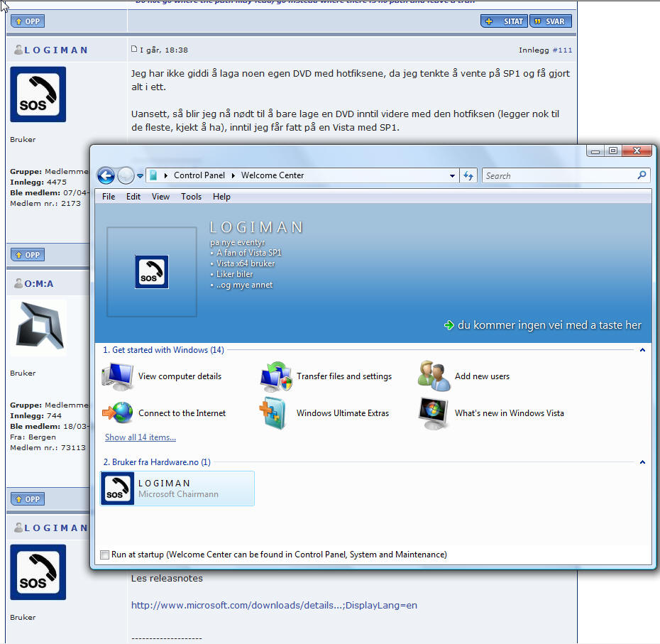Viewport: 660px width, 644px height.
Task: Click the SOS icon in LOGIMAN Microsoft Chairmann tile
Action: coord(117,489)
